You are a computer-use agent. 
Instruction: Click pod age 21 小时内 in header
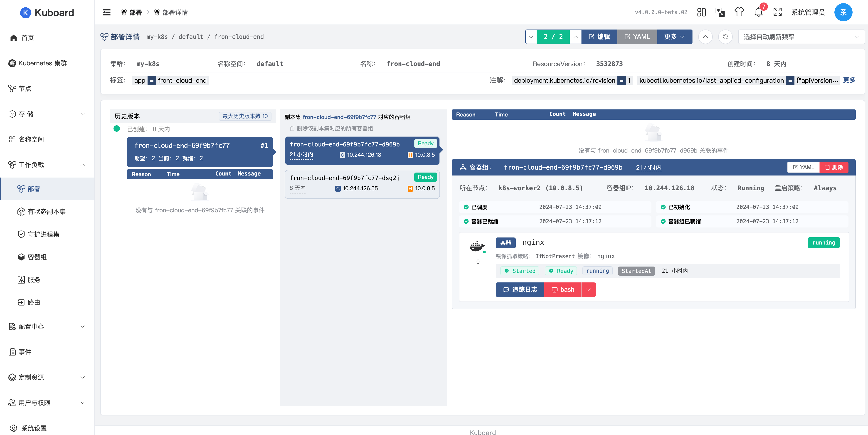(x=649, y=168)
